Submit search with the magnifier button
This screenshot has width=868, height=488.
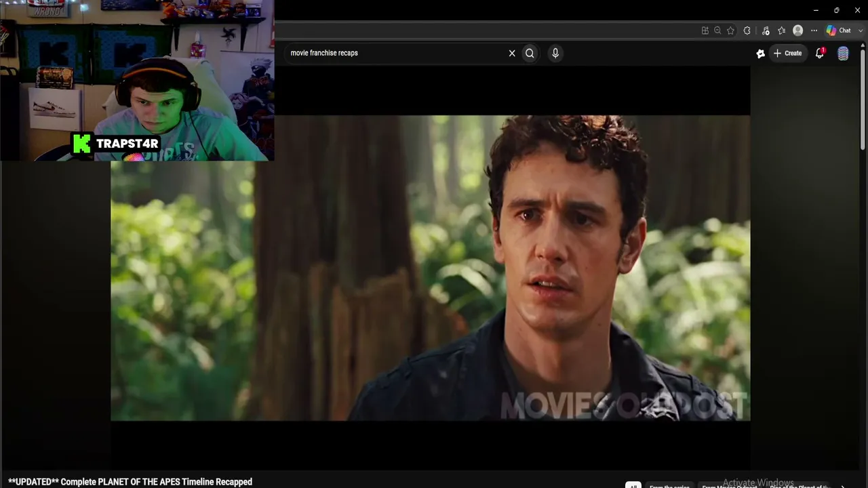point(530,53)
